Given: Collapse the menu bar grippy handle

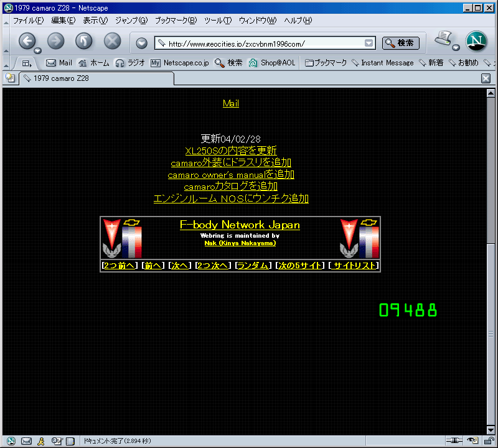Looking at the screenshot, I should click(x=6, y=21).
